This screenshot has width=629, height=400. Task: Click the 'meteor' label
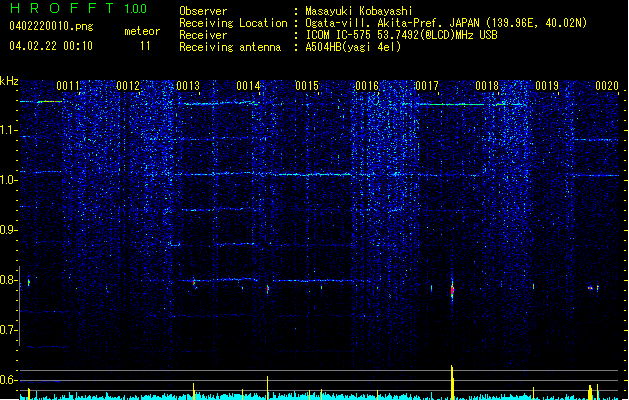click(142, 31)
